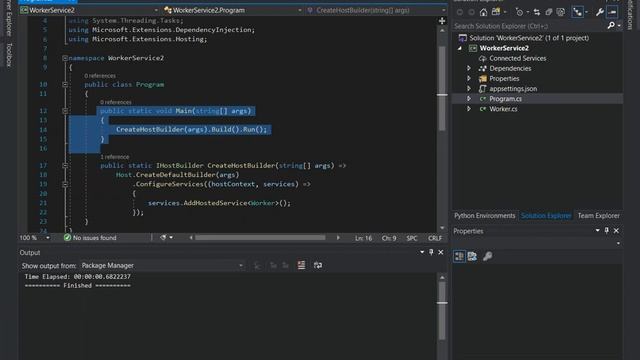Click the Search Solution Explorer field
640x360 pixels.
[529, 26]
